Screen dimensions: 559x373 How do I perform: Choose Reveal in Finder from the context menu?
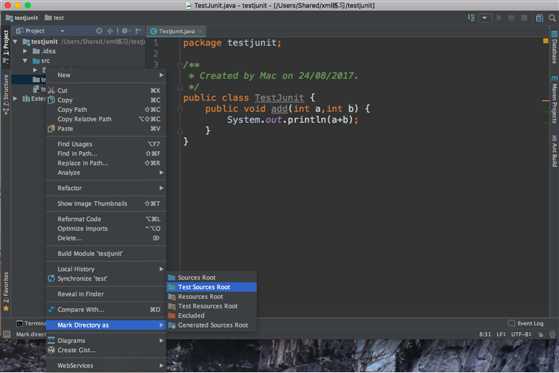click(x=107, y=294)
